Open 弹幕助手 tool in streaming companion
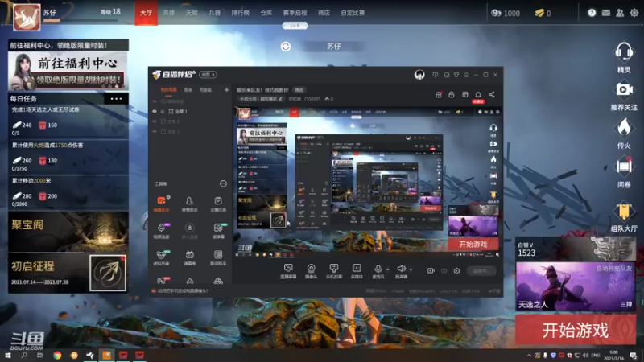Screen dimensions: 644x362 click(162, 204)
